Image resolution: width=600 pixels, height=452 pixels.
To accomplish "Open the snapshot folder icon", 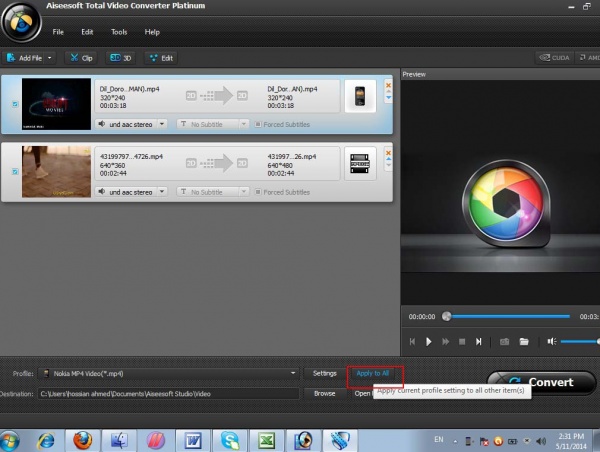I will (x=524, y=341).
